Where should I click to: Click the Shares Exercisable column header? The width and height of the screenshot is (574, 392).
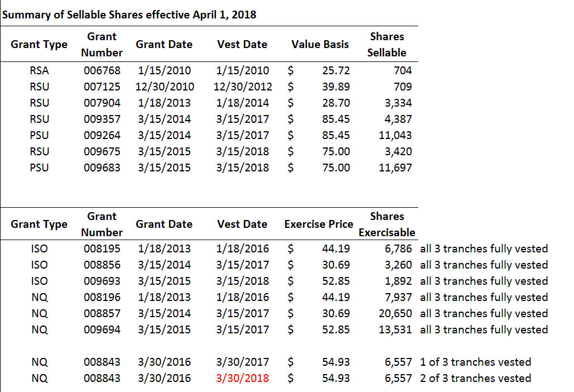386,224
